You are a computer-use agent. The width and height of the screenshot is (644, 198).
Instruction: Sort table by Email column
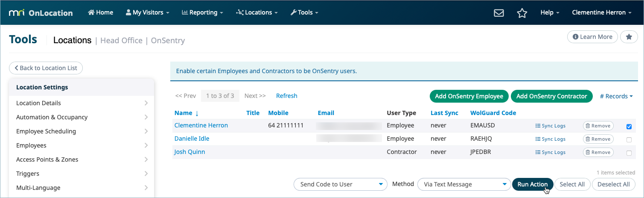(x=326, y=113)
